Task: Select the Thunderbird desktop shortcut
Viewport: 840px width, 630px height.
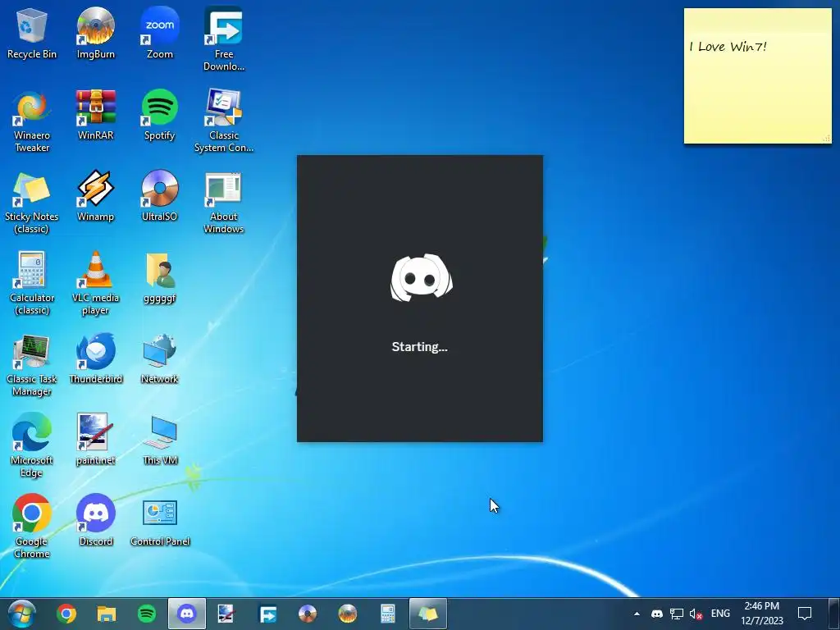Action: pyautogui.click(x=95, y=359)
